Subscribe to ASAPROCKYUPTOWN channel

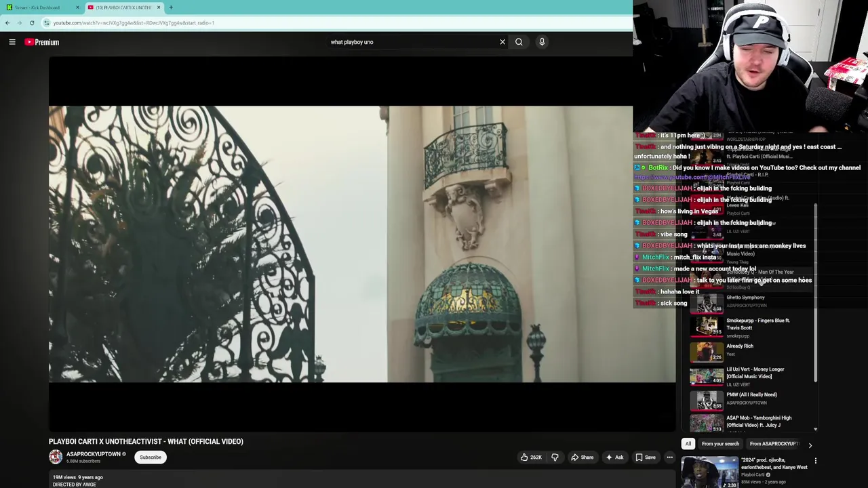click(x=151, y=457)
